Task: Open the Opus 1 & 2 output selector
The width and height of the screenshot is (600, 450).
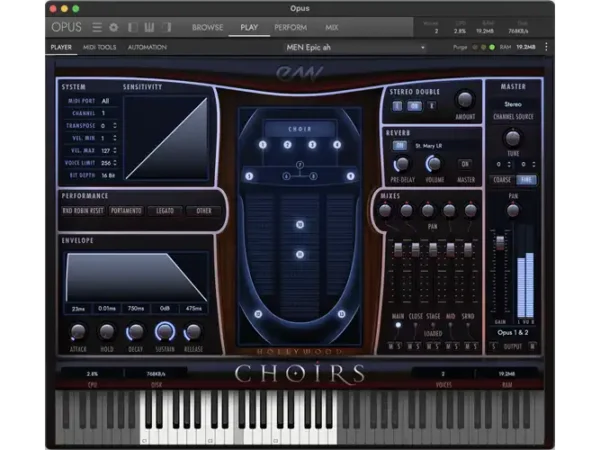Action: tap(513, 333)
